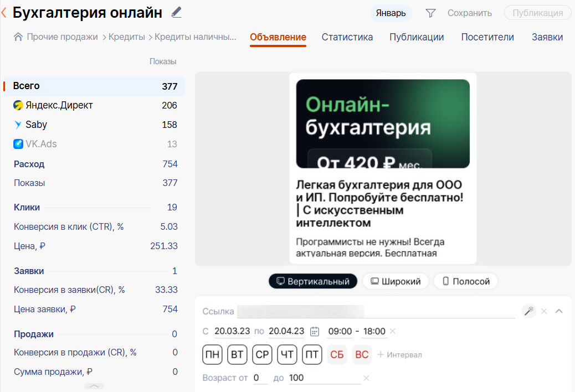The width and height of the screenshot is (575, 392).
Task: Toggle ЧТ weekday
Action: 287,355
